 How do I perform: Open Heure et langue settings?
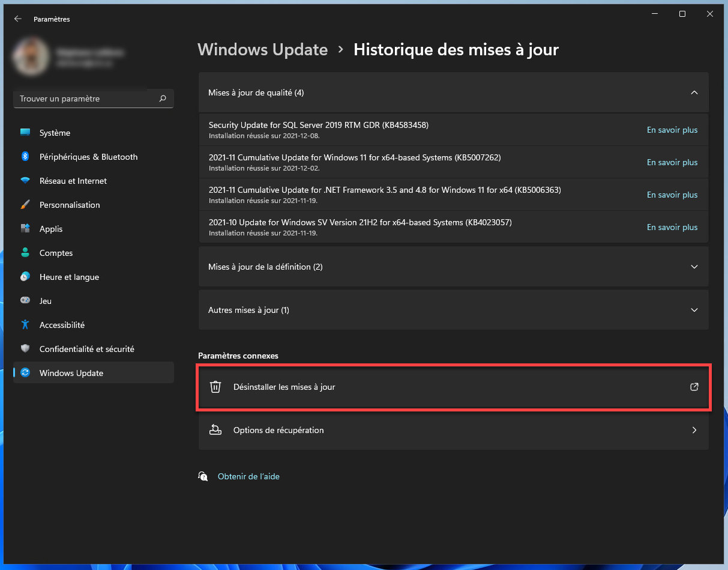coord(94,277)
